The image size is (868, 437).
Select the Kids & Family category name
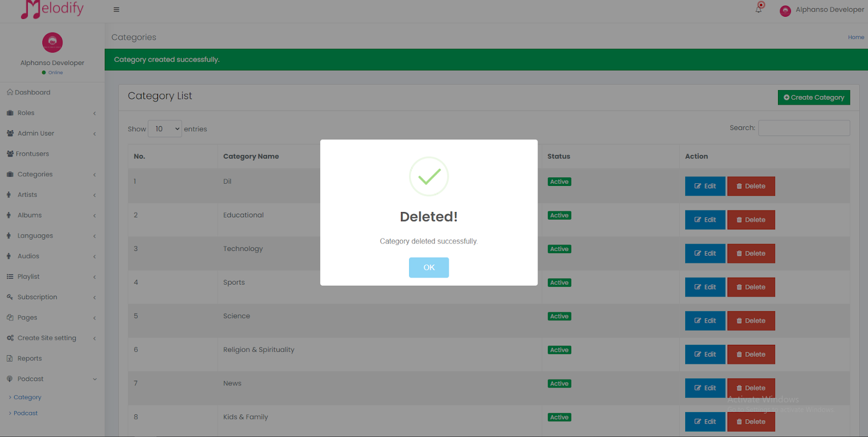(x=245, y=417)
